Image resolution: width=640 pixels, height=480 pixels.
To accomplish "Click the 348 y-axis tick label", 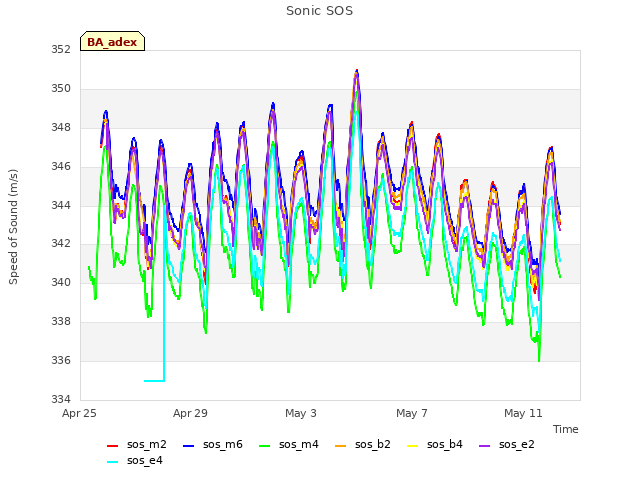I will pos(61,128).
